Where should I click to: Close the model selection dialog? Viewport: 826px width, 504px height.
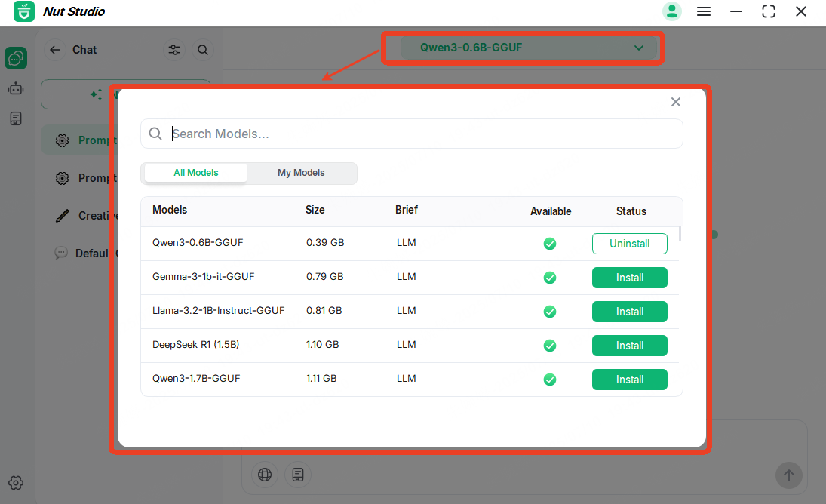676,102
